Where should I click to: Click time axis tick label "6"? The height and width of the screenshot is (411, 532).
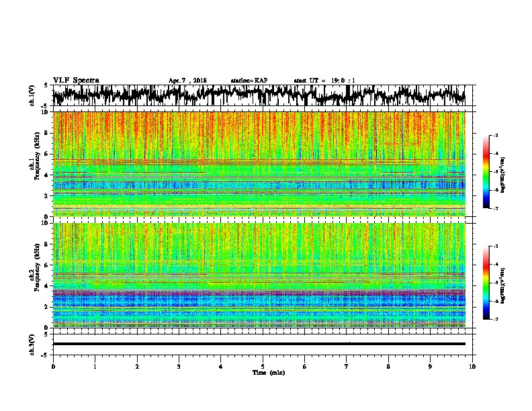305,367
